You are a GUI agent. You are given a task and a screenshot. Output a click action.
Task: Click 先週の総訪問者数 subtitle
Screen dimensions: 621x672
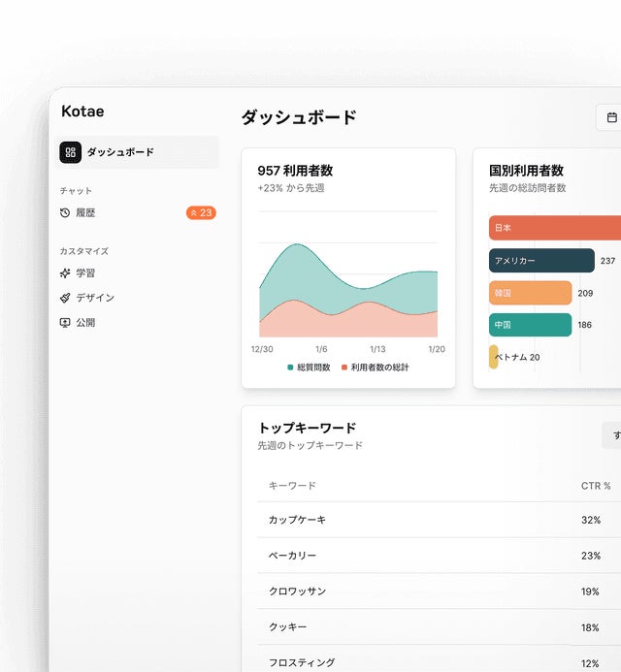(x=528, y=188)
